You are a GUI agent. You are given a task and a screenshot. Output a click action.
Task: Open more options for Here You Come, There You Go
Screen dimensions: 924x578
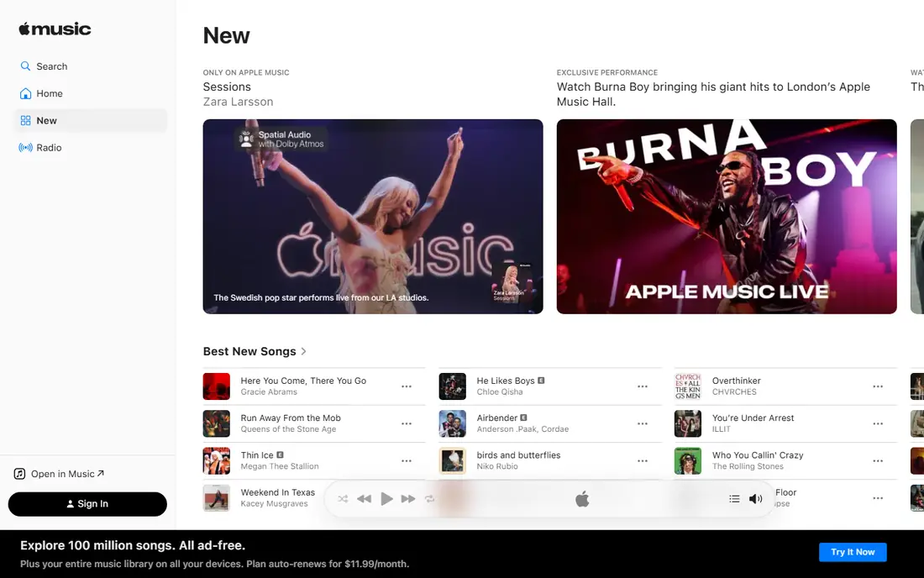(407, 386)
